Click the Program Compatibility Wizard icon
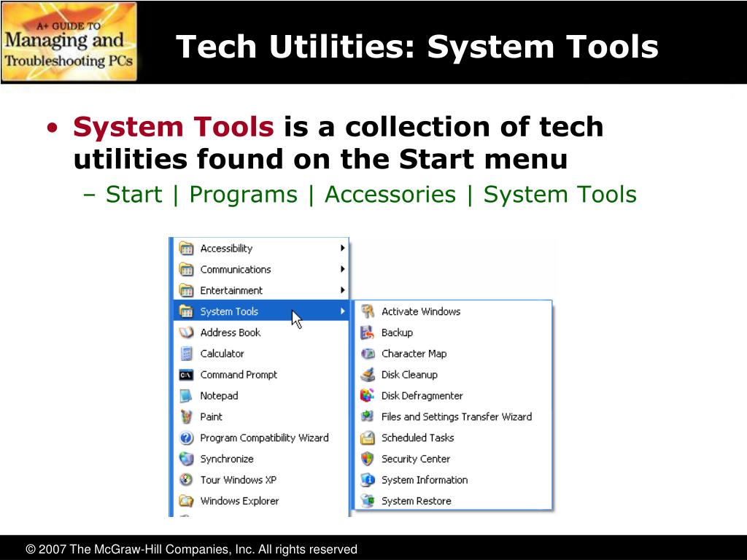Viewport: 747px width, 560px height. 187,438
